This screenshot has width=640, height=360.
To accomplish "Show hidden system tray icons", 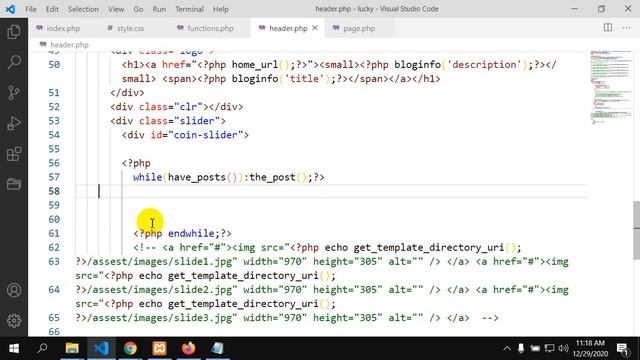I will click(x=507, y=349).
